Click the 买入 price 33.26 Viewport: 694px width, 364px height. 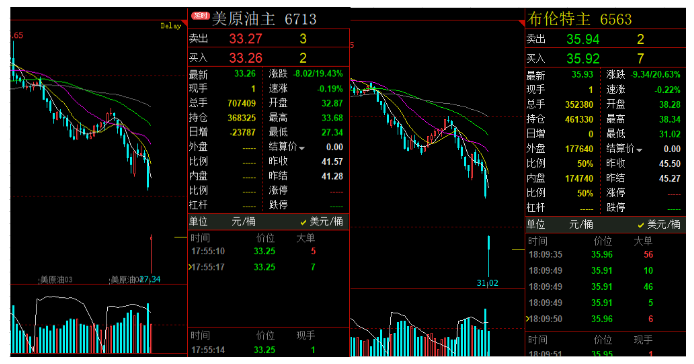(246, 58)
